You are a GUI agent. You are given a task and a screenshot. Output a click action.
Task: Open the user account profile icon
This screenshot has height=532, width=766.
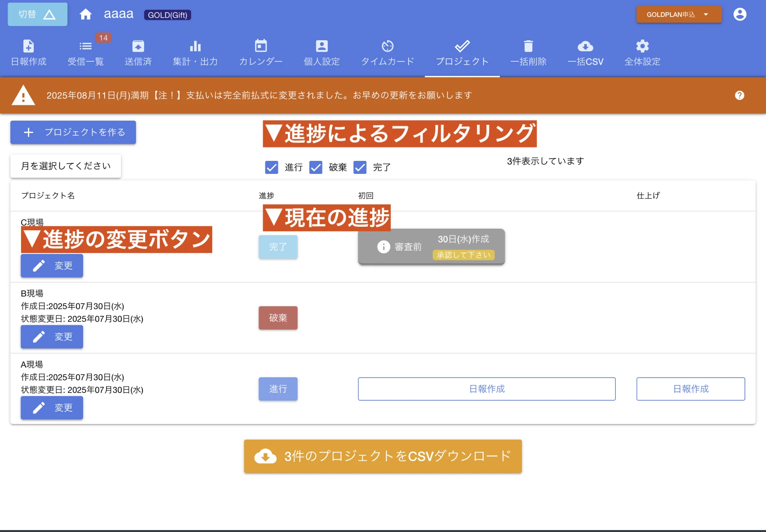coord(740,14)
